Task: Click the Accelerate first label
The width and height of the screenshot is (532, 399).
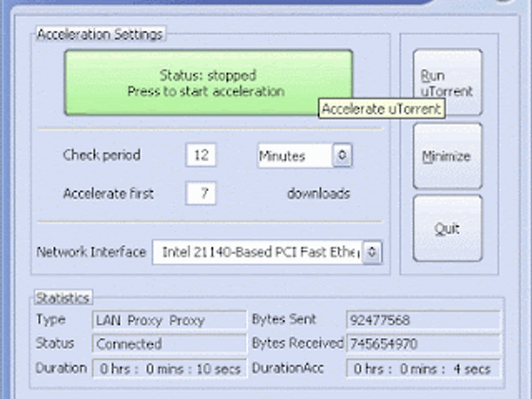Action: pos(108,193)
